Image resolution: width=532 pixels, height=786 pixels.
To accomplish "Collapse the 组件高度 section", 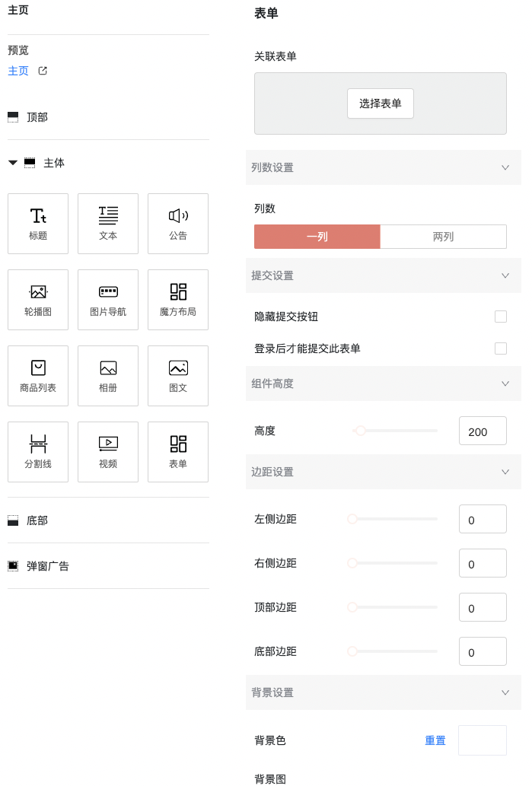I will tap(384, 383).
